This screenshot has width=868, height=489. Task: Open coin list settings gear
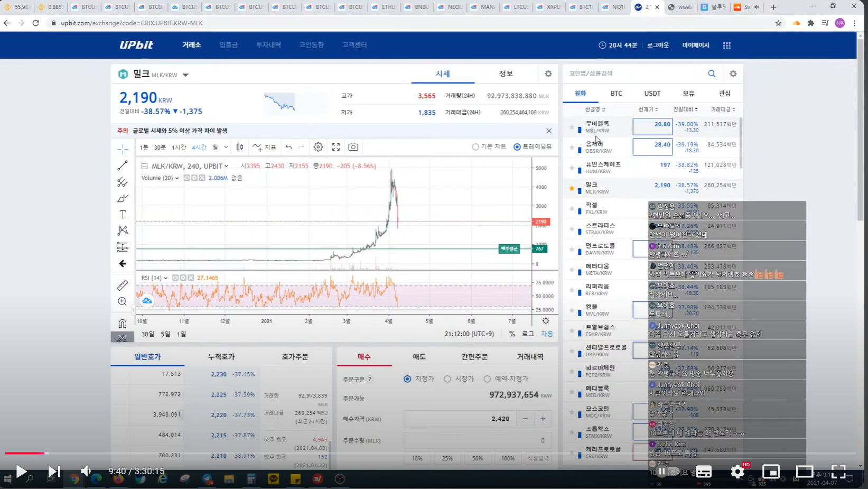pos(733,73)
